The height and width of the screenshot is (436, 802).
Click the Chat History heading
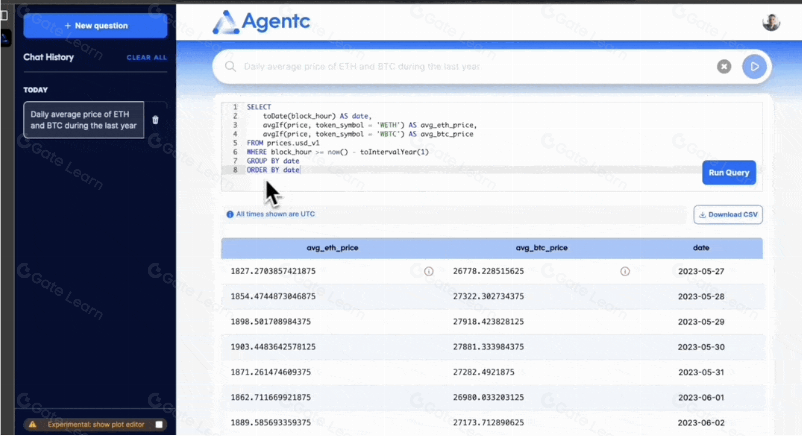49,57
